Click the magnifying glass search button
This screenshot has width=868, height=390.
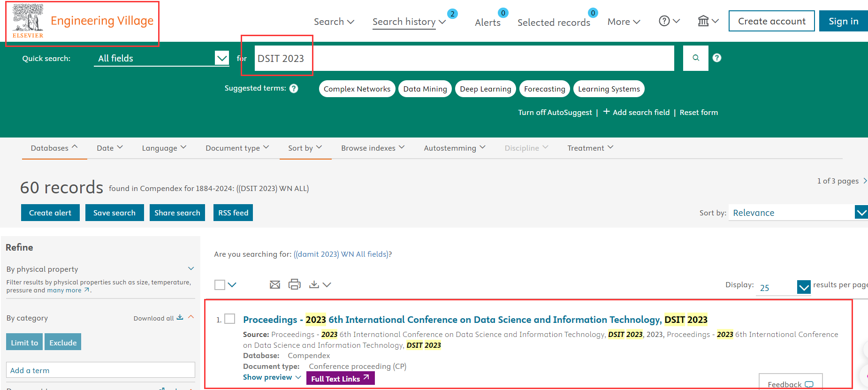point(695,58)
